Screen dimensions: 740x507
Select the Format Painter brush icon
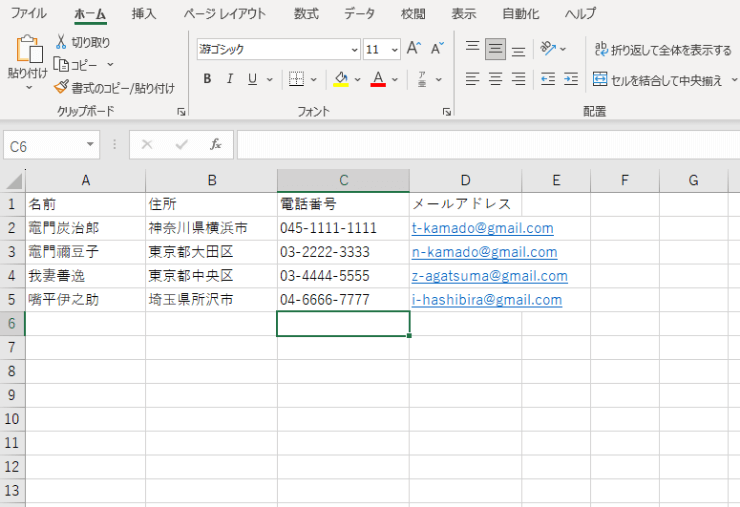coord(61,87)
